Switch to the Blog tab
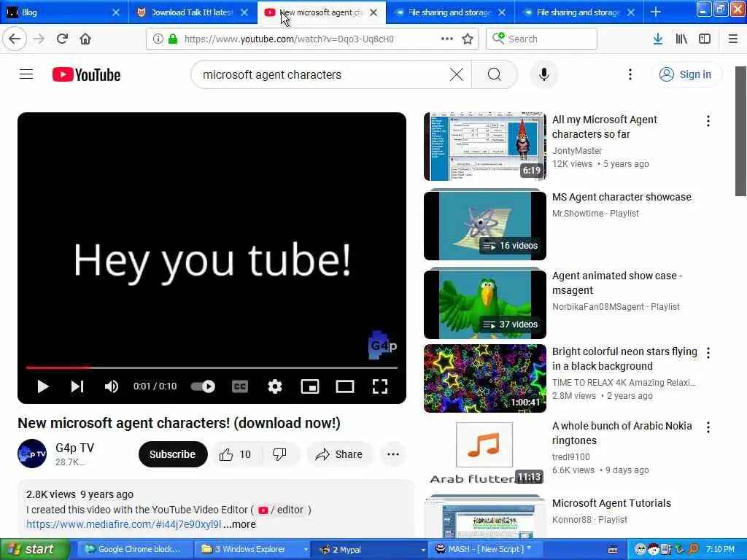Viewport: 747px width, 560px height. point(64,12)
